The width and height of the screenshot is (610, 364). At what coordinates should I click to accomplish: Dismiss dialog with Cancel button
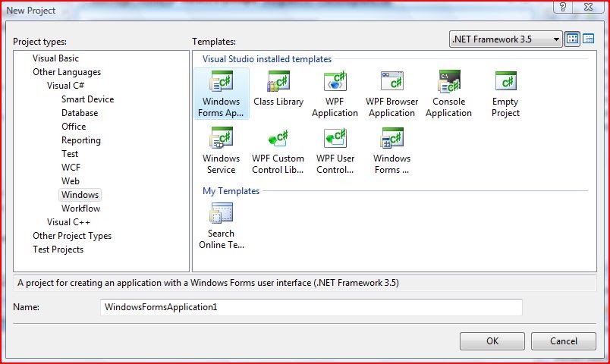point(563,341)
